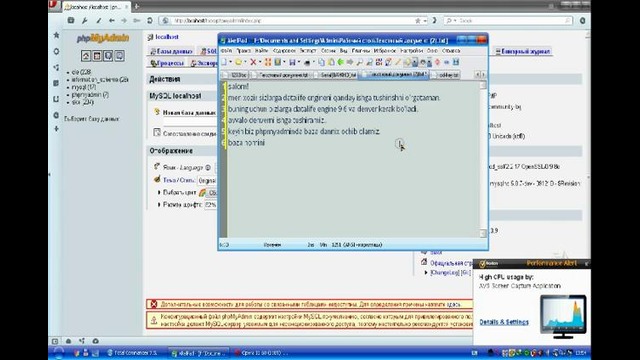Viewport: 640px width, 360px height.
Task: Click the wrench icon in Opera toolbar
Action: tap(84, 20)
